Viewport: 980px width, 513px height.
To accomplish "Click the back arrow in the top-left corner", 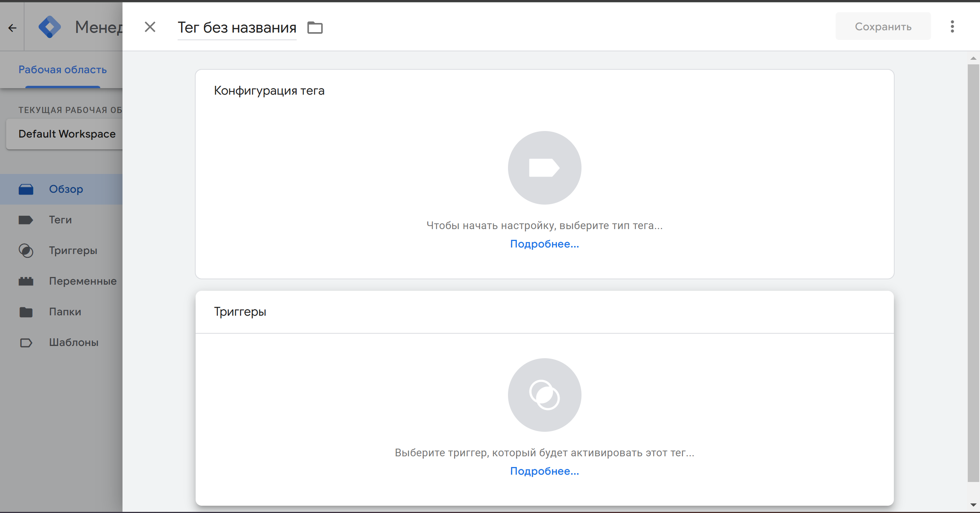I will coord(12,28).
